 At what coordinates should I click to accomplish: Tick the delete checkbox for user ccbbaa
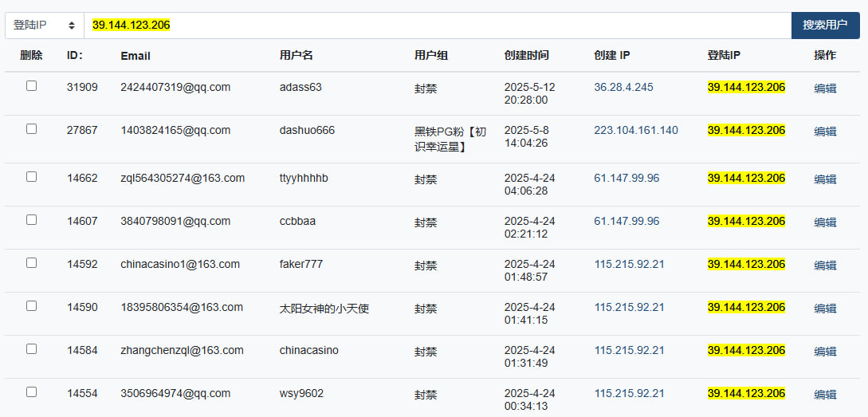[32, 220]
